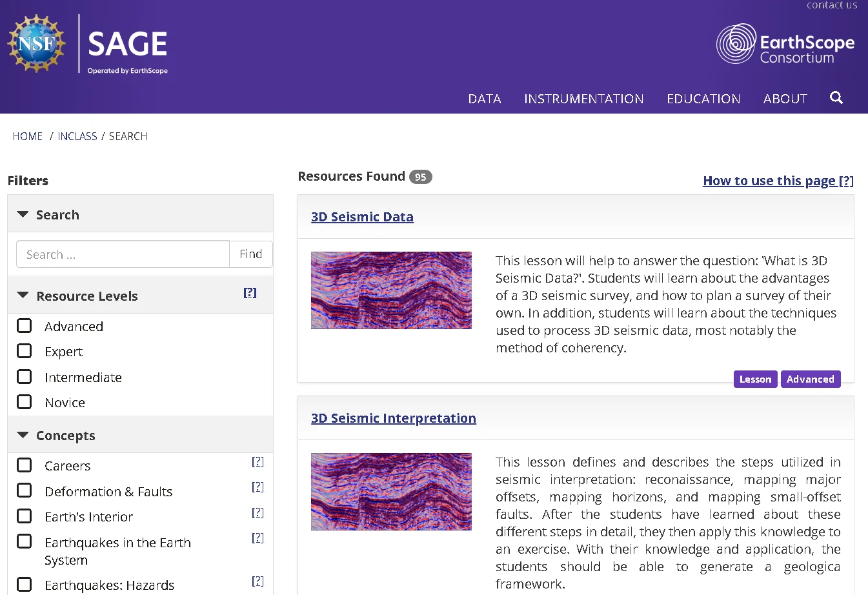Click the NSF logo
Image resolution: width=868 pixels, height=595 pixels.
[x=35, y=43]
